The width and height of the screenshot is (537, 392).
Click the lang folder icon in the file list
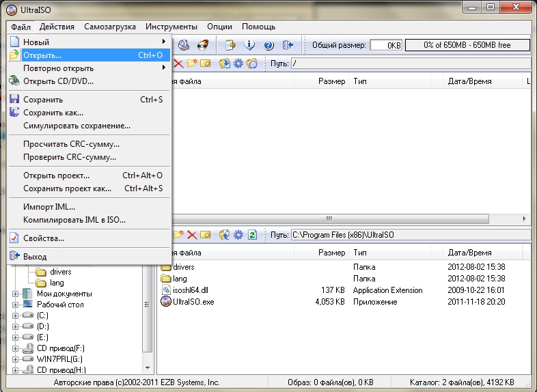click(166, 279)
